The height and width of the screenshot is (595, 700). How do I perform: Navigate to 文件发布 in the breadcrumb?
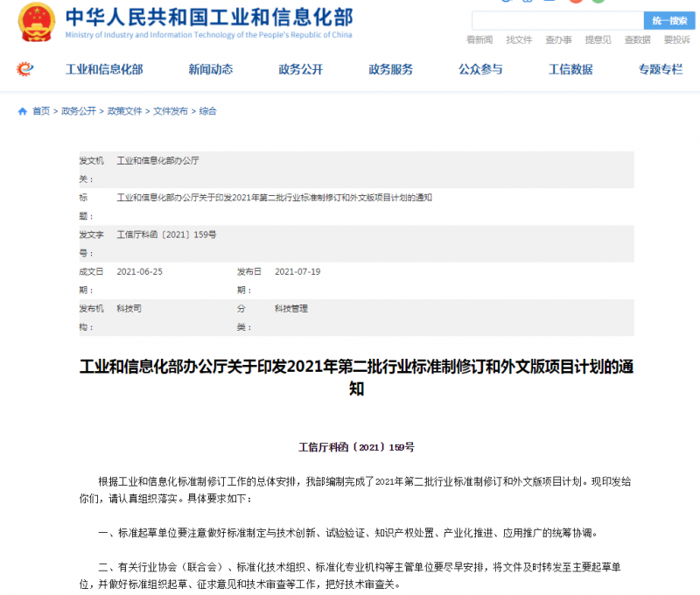(x=171, y=111)
